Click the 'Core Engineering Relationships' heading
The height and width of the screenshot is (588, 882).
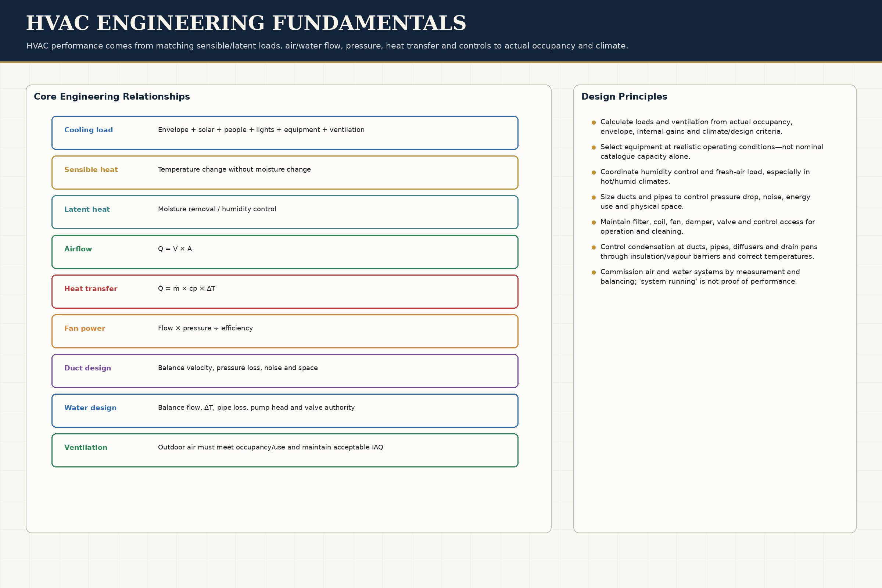pyautogui.click(x=112, y=97)
